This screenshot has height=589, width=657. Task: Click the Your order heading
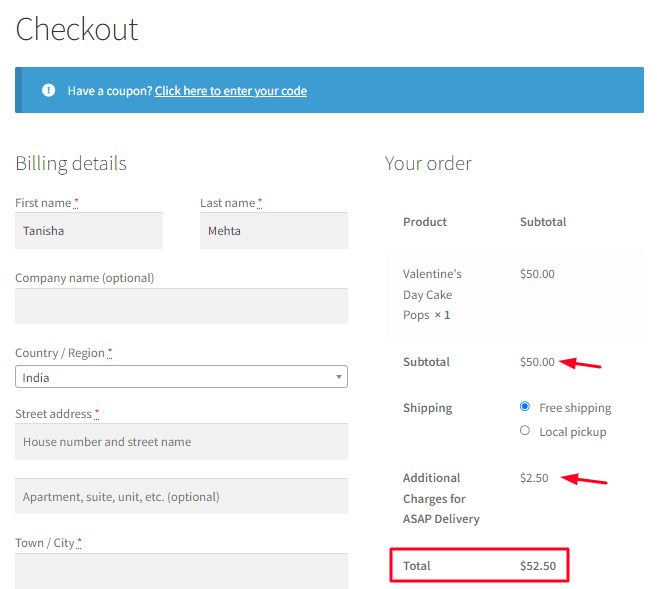coord(428,163)
